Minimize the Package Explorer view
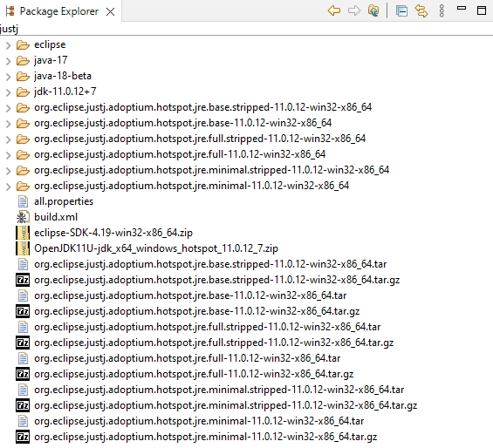493x448 pixels. [x=462, y=8]
